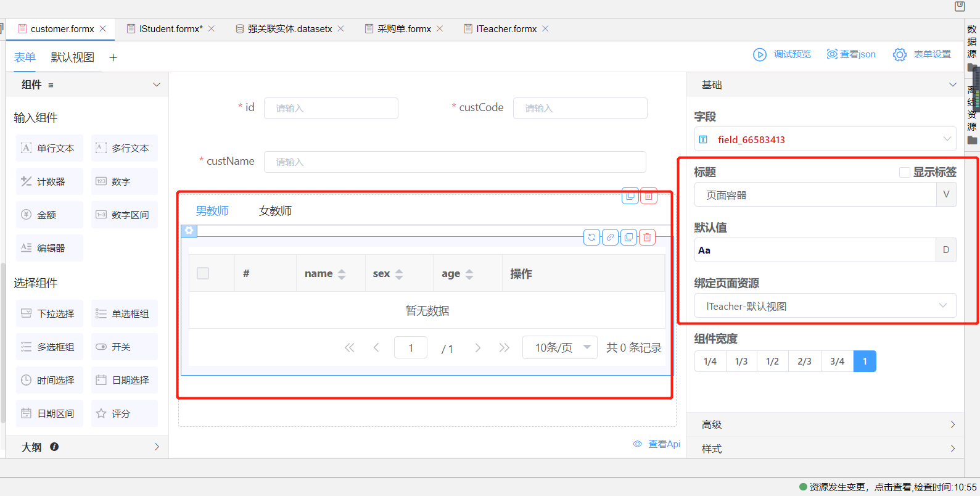Expand the 高级 advanced section

(x=825, y=424)
